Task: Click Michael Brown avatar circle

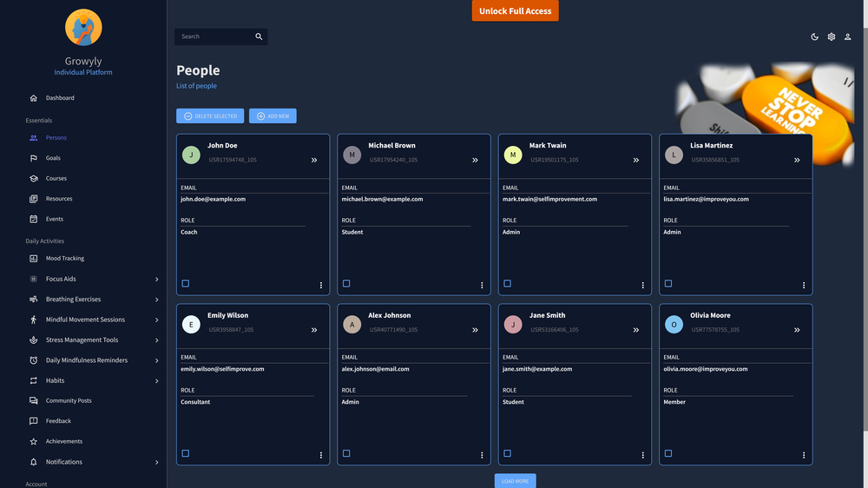Action: (352, 155)
